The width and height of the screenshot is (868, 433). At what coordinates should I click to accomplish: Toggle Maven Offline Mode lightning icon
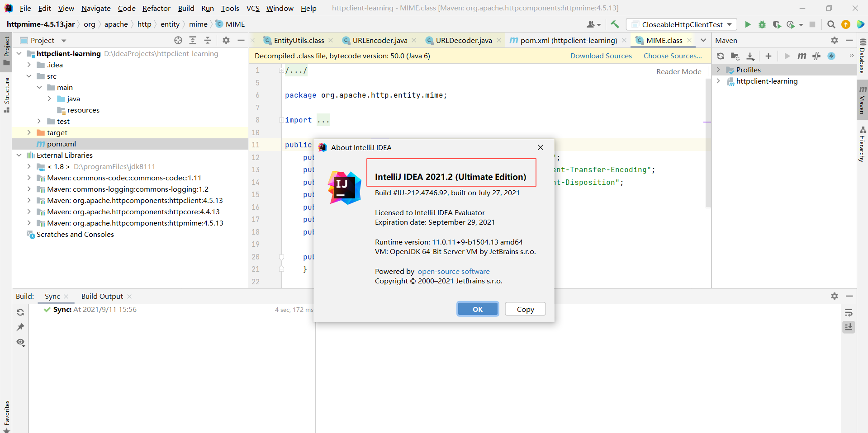click(831, 56)
